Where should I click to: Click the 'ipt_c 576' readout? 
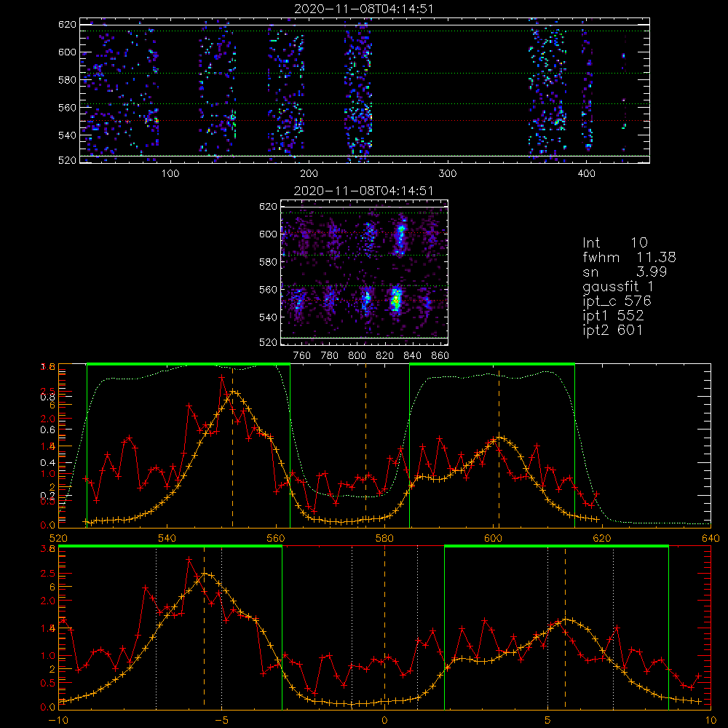point(617,301)
